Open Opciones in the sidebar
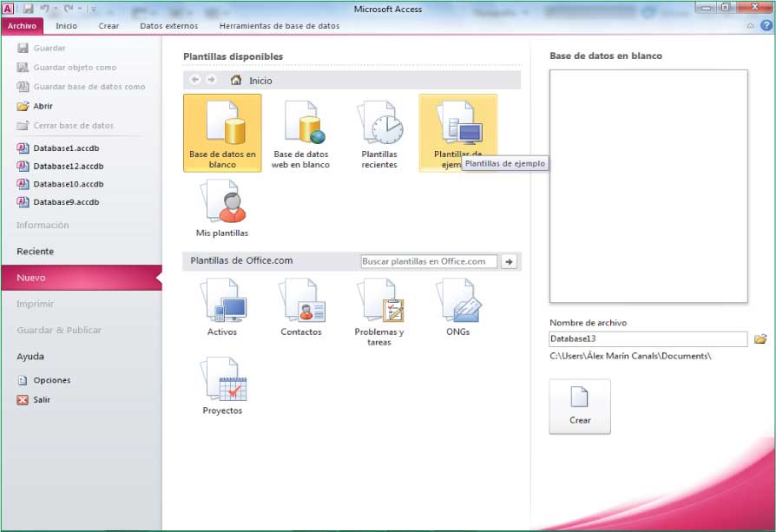 tap(43, 380)
